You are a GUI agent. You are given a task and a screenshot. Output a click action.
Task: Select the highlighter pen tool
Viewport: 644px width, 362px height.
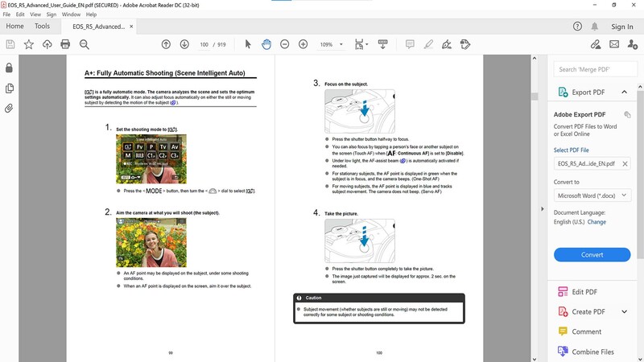[428, 44]
